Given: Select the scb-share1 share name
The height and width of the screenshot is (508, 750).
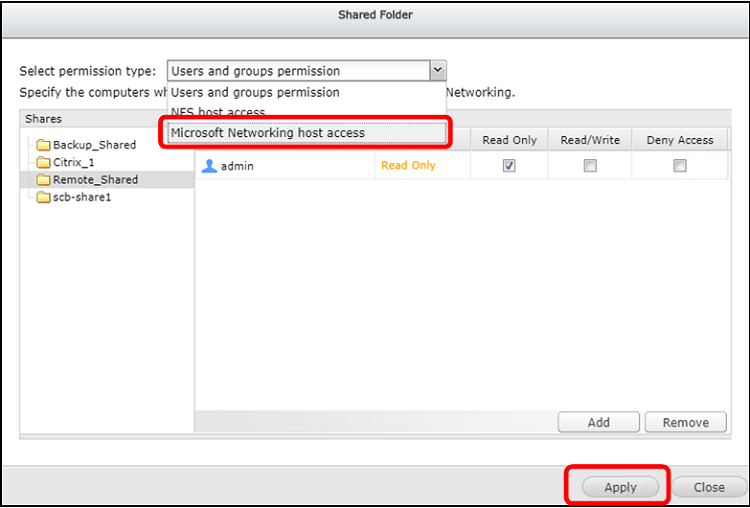Looking at the screenshot, I should [82, 197].
